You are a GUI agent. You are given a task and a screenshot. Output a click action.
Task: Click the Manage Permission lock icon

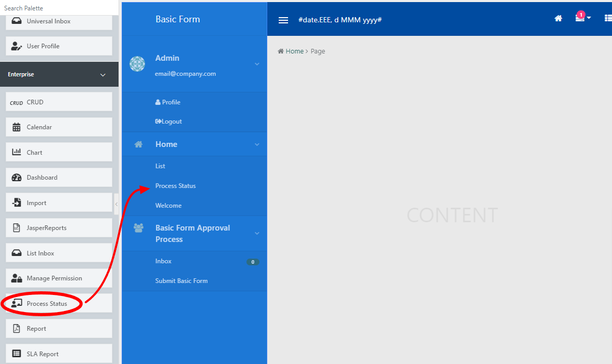(17, 278)
